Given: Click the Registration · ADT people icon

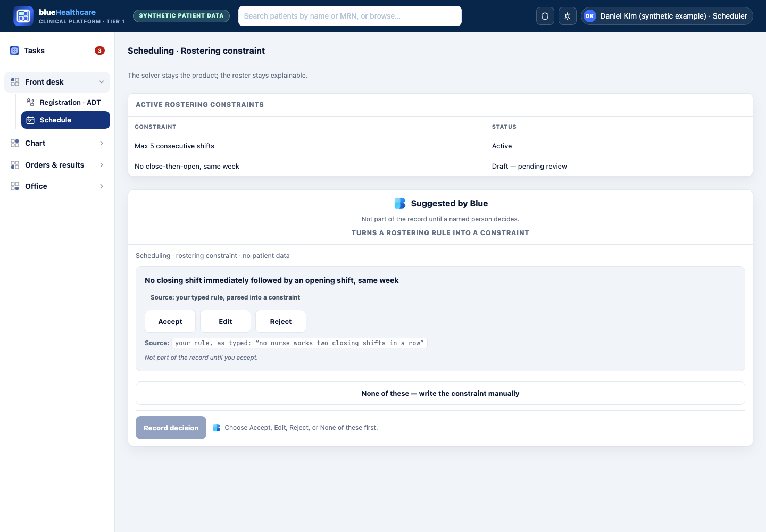Looking at the screenshot, I should pyautogui.click(x=30, y=102).
